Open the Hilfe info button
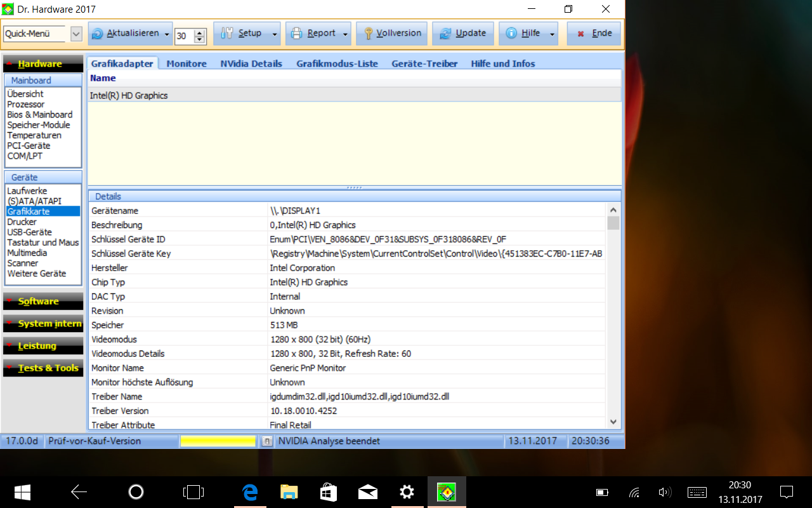Screen dimensions: 812x508 523,34
